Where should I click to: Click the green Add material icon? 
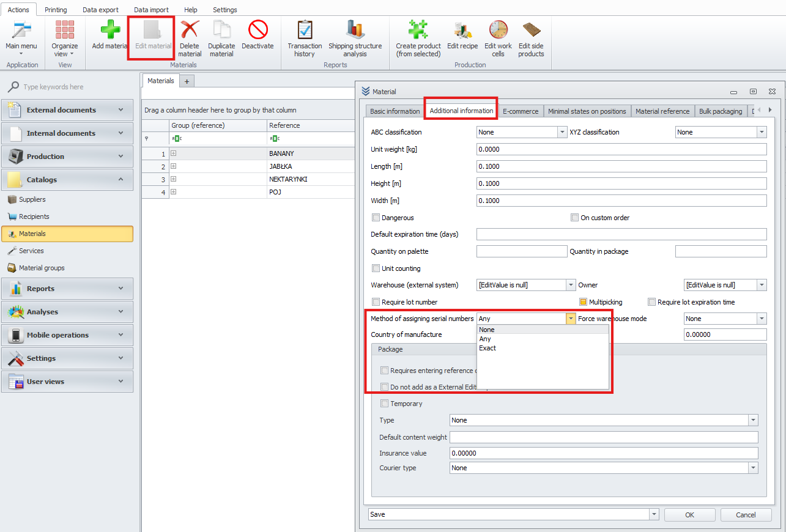(110, 31)
